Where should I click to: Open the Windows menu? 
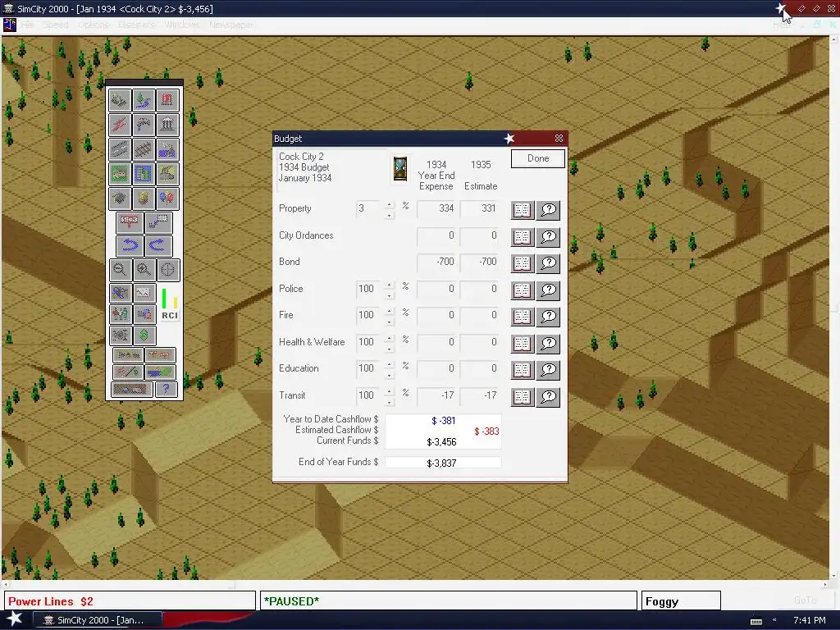coord(181,25)
